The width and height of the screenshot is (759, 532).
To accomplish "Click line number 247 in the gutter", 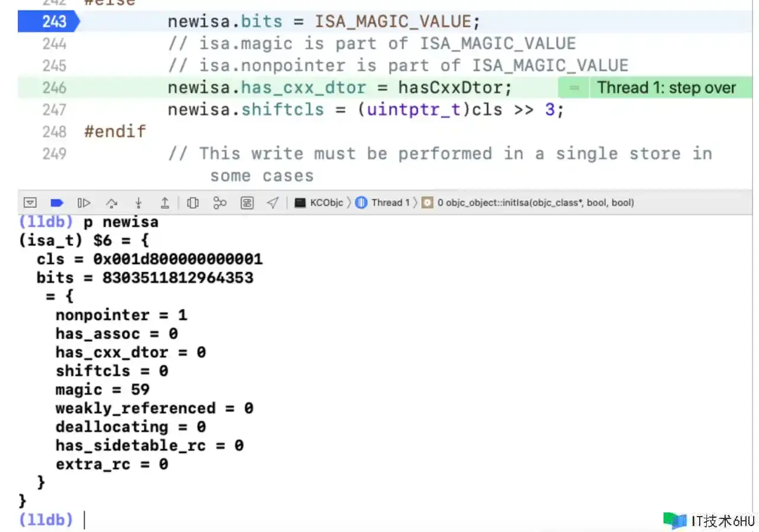I will [x=54, y=110].
